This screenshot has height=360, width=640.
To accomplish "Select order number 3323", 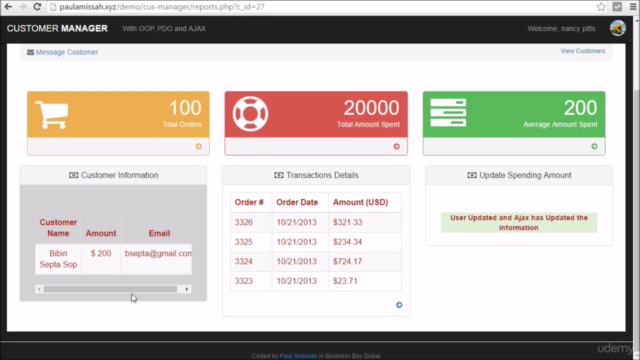I will [x=244, y=281].
